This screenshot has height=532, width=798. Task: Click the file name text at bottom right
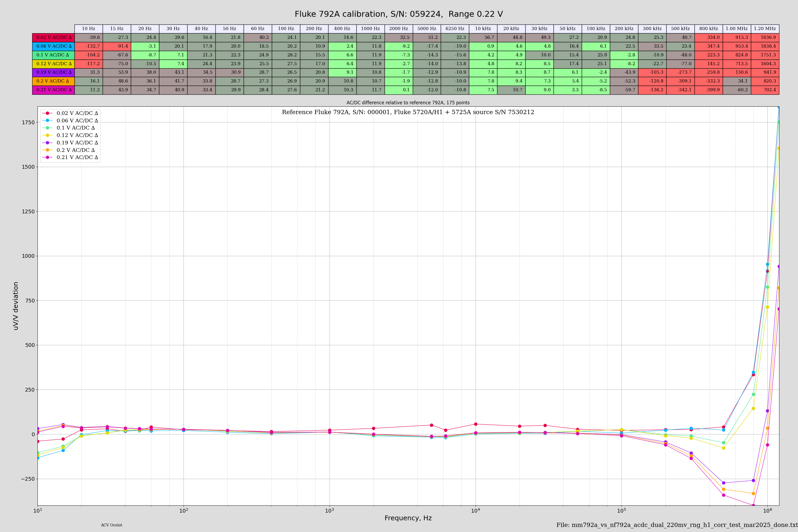[677, 525]
